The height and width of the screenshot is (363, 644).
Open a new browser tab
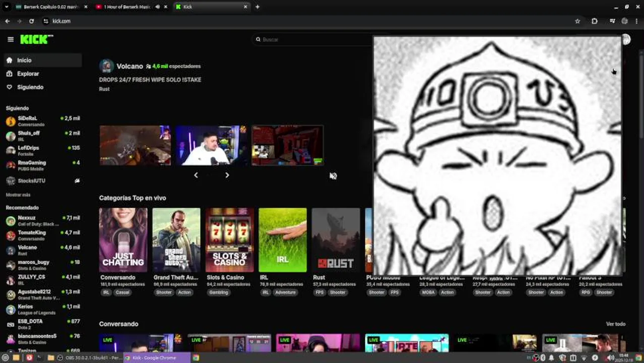click(x=257, y=7)
